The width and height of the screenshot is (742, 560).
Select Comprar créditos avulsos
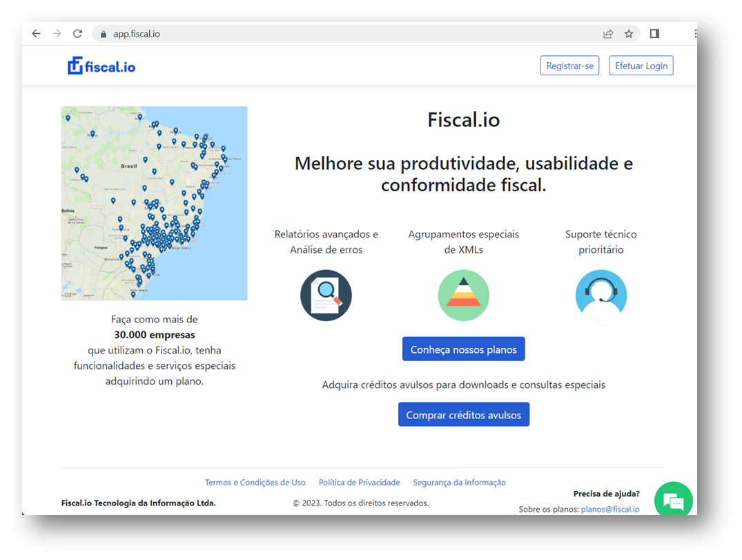[x=464, y=415]
